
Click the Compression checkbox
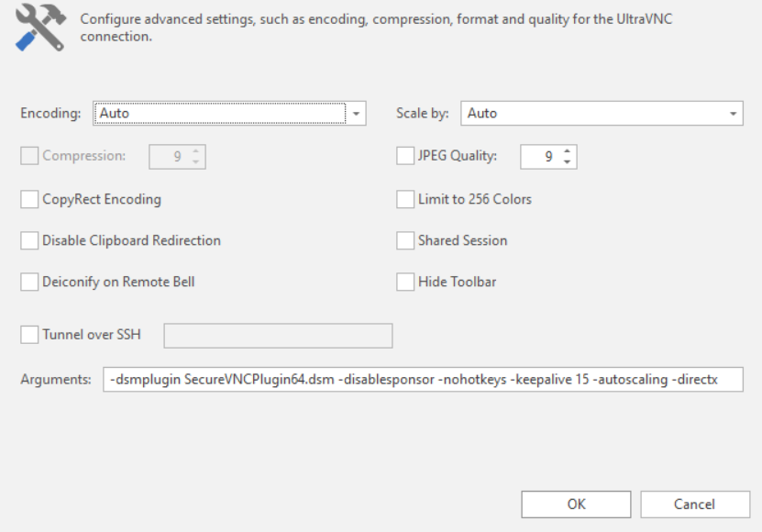click(29, 156)
